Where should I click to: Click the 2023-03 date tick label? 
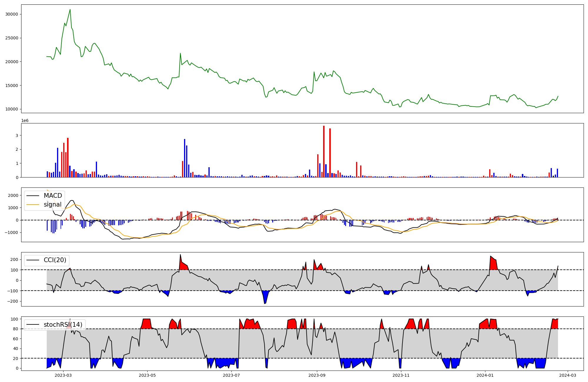tap(63, 375)
